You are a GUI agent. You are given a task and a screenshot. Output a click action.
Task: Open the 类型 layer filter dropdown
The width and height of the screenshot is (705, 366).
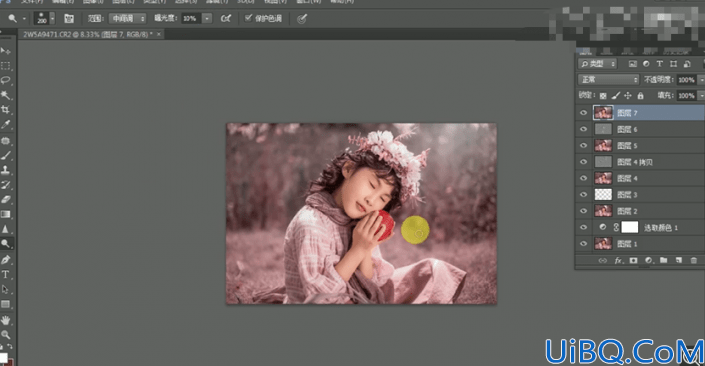point(598,64)
